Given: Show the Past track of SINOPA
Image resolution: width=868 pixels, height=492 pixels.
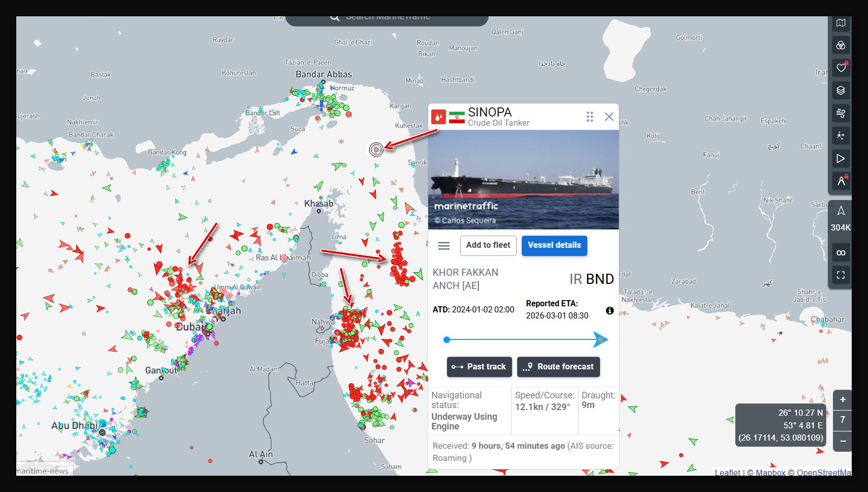Looking at the screenshot, I should point(480,367).
